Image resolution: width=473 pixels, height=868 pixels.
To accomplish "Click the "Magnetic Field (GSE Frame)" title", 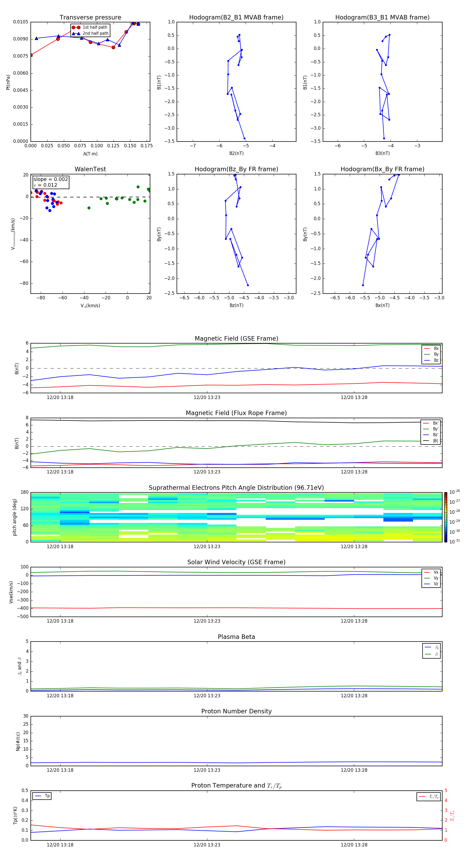I will pos(236,339).
